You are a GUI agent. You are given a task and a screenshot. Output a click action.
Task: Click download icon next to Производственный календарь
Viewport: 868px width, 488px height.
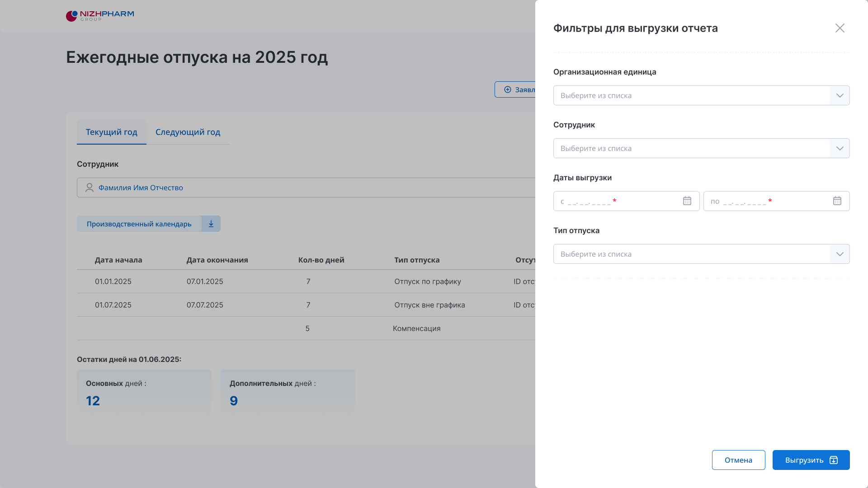(211, 224)
